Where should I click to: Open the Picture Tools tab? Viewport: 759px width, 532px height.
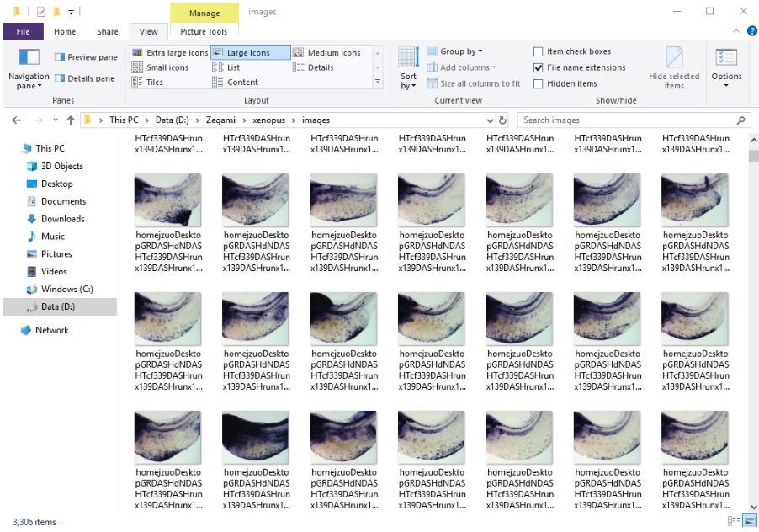point(204,31)
